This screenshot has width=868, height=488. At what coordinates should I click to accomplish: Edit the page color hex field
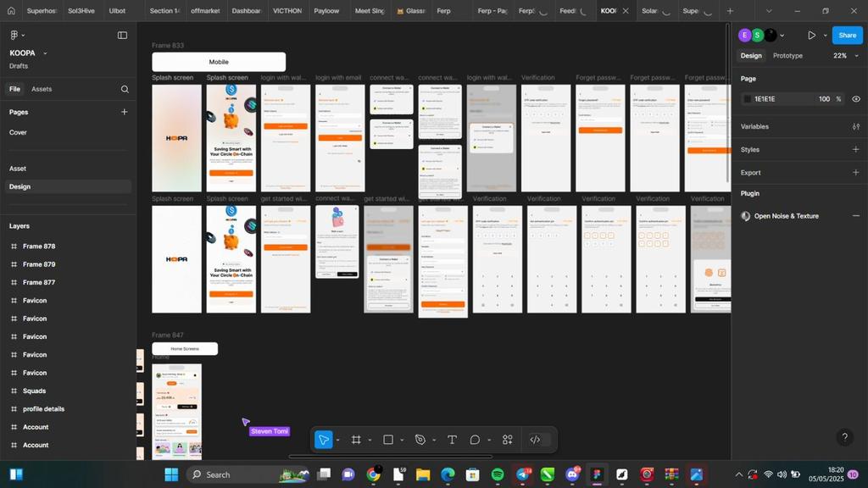765,99
